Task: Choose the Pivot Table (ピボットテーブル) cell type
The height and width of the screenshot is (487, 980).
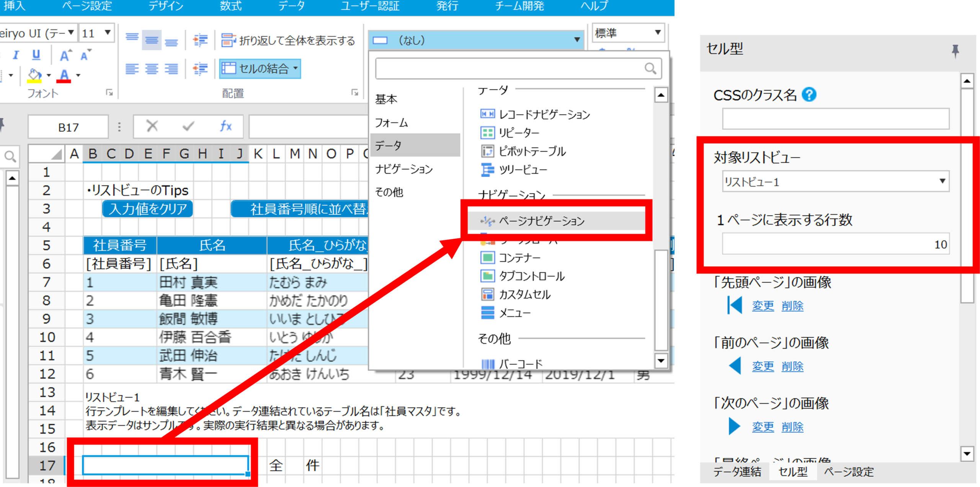Action: (x=532, y=151)
